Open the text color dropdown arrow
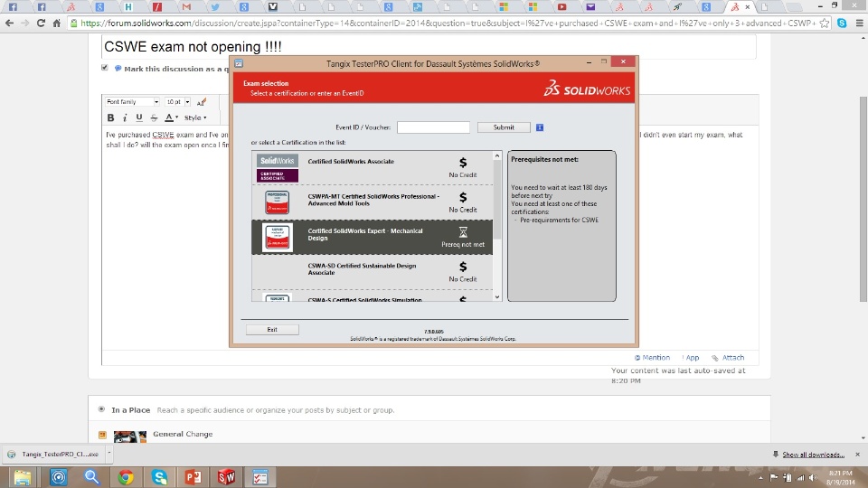The width and height of the screenshot is (868, 488). [x=176, y=117]
